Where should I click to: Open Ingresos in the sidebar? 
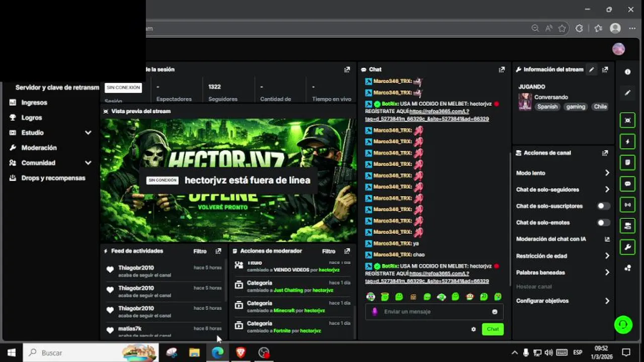click(x=34, y=103)
